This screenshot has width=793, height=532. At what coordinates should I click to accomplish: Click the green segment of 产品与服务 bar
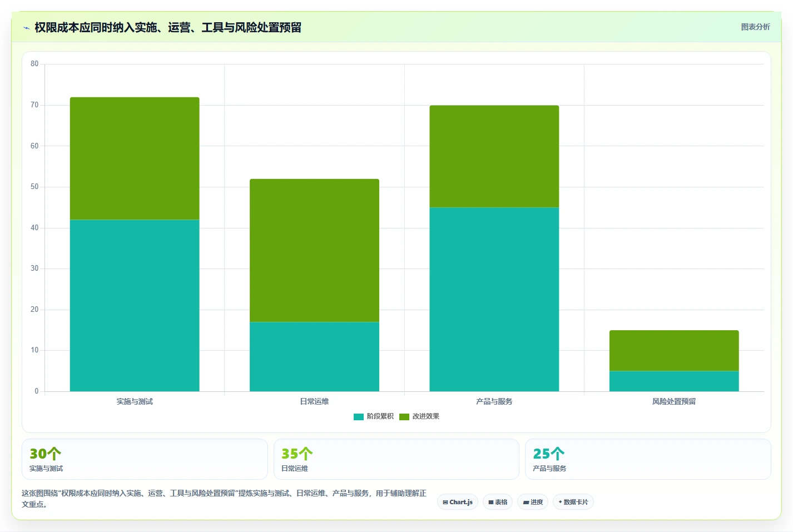[494, 157]
